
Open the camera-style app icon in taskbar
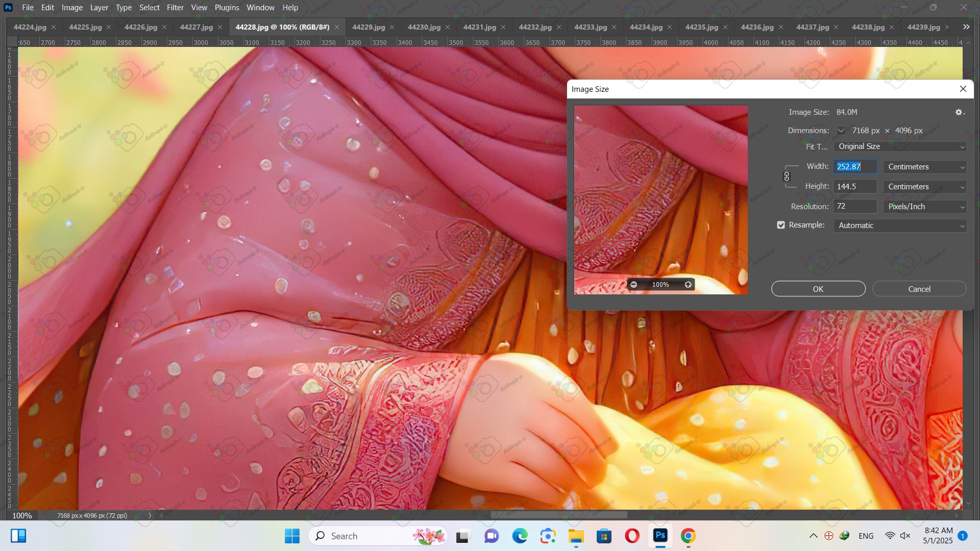[x=548, y=536]
